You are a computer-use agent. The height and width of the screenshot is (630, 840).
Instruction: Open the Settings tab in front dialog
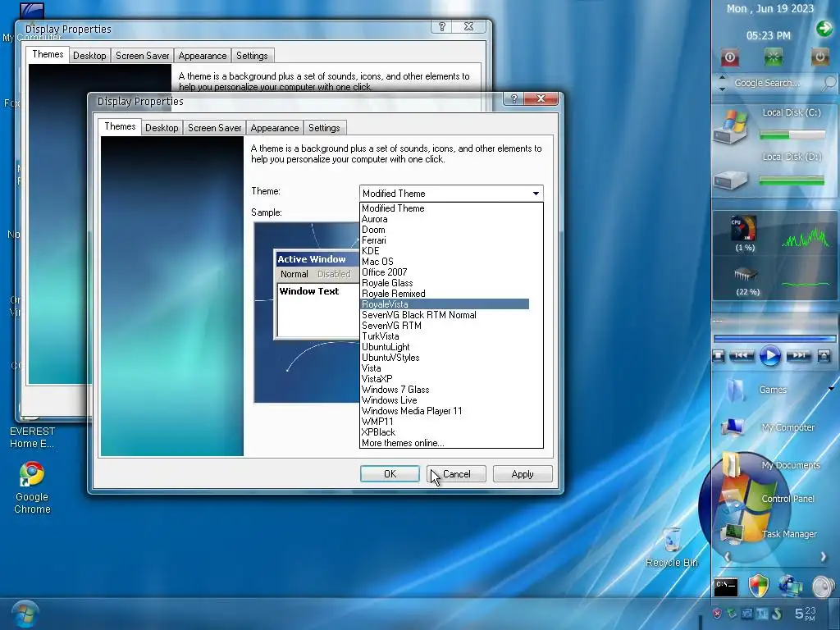(x=324, y=128)
